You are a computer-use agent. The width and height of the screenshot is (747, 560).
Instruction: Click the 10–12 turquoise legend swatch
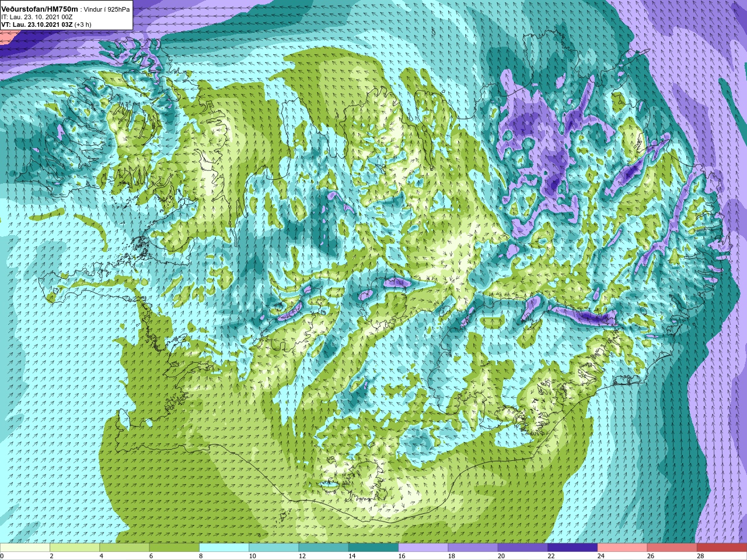coord(274,548)
